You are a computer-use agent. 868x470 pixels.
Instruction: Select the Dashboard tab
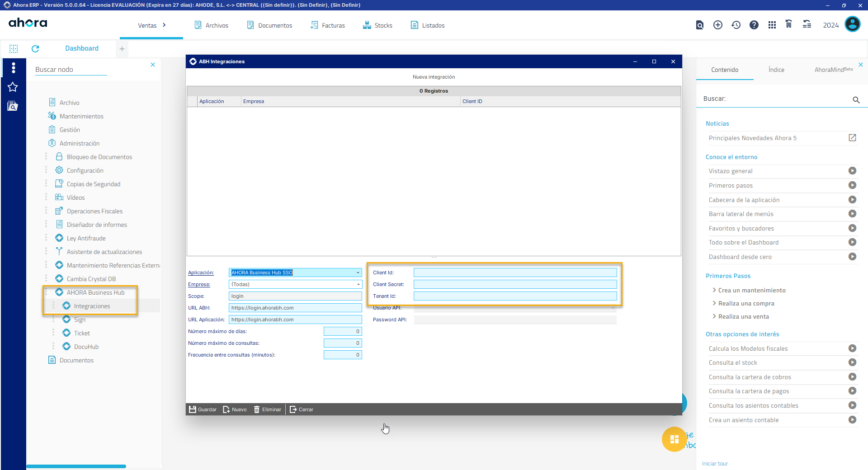tap(82, 48)
